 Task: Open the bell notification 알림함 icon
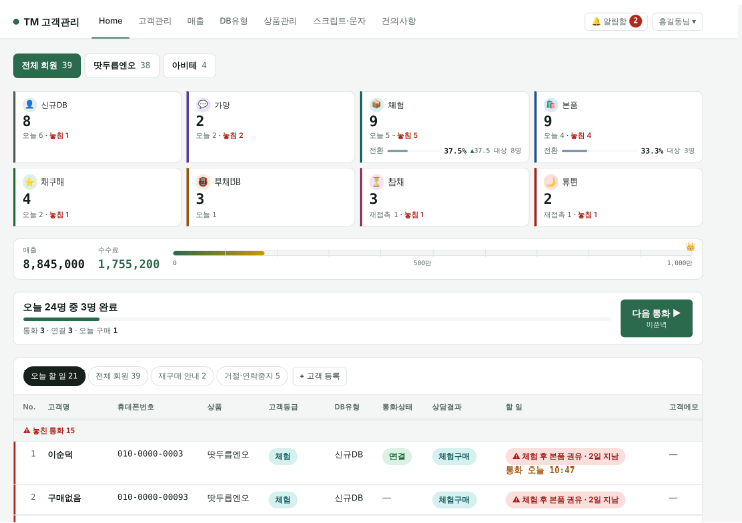(596, 21)
